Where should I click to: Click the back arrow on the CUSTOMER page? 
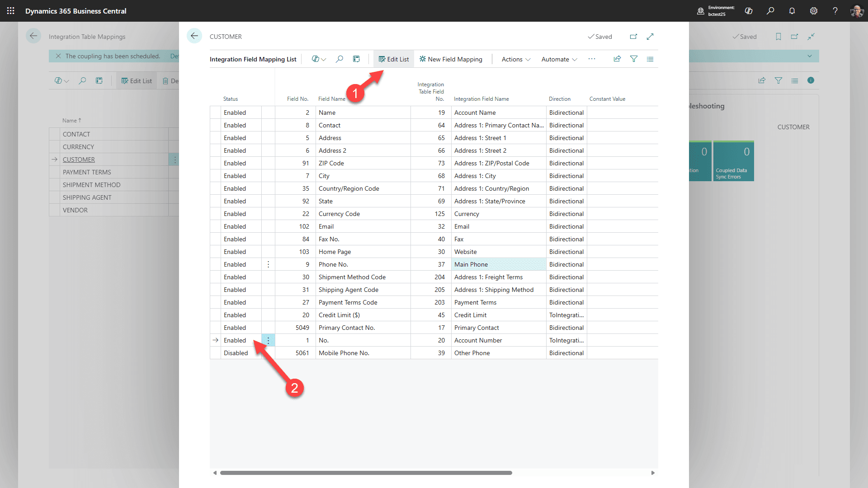[194, 36]
